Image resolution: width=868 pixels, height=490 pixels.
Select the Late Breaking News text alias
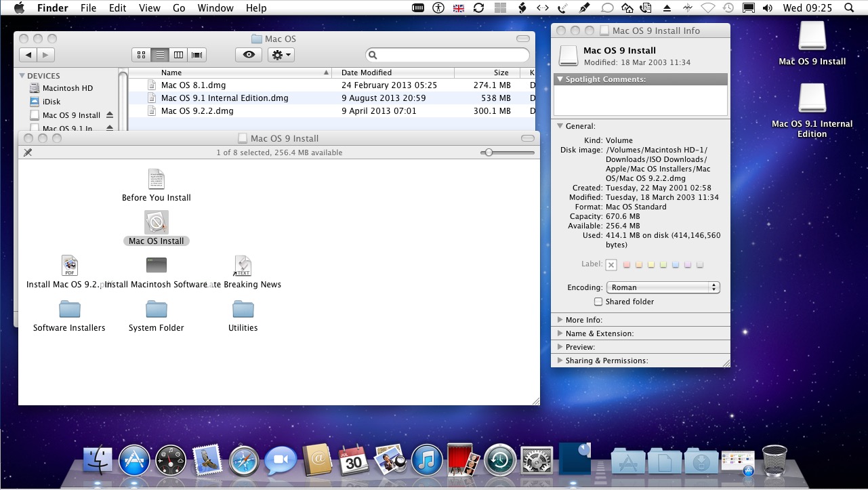click(x=243, y=266)
